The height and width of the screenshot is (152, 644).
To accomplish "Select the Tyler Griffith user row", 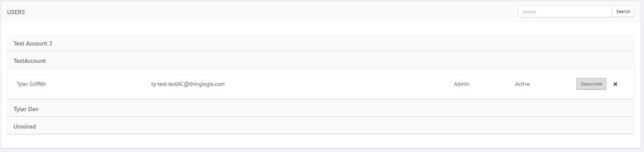I will click(321, 84).
